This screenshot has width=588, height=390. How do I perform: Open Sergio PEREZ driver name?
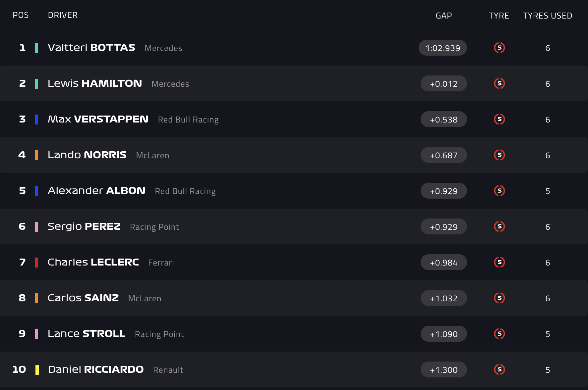pos(84,226)
